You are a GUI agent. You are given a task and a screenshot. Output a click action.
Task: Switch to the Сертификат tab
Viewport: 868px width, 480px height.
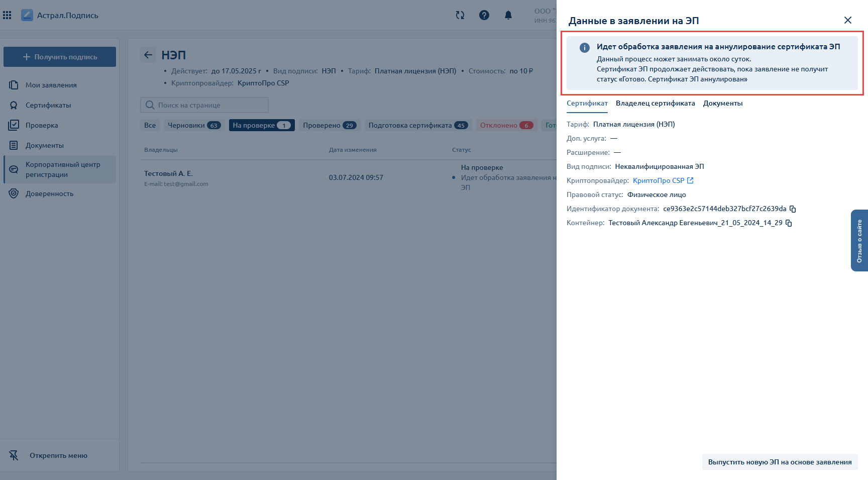pyautogui.click(x=587, y=103)
